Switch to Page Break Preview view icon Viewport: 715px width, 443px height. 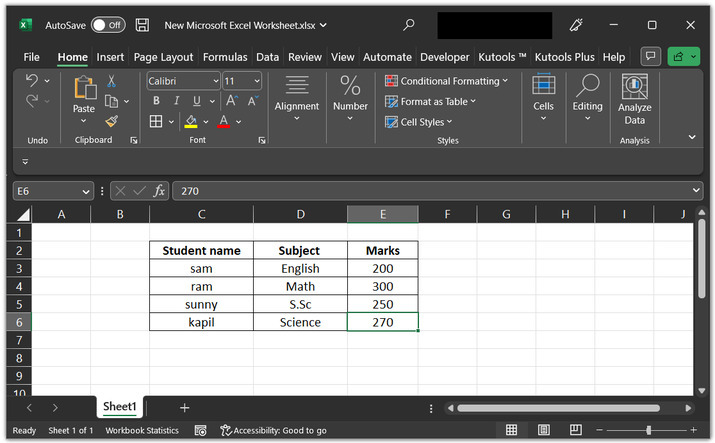(575, 430)
